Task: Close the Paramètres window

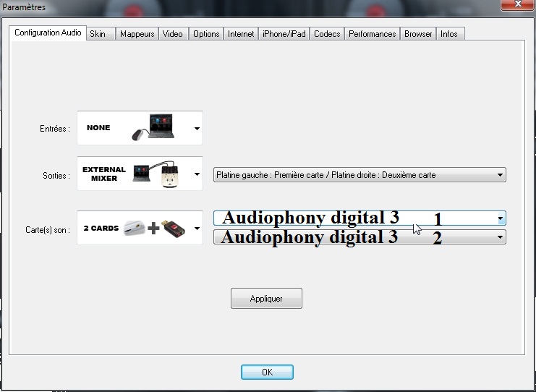Action: tap(517, 4)
